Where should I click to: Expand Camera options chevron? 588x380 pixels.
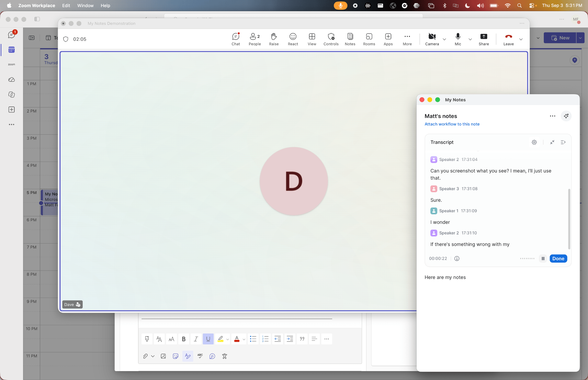[x=444, y=39]
